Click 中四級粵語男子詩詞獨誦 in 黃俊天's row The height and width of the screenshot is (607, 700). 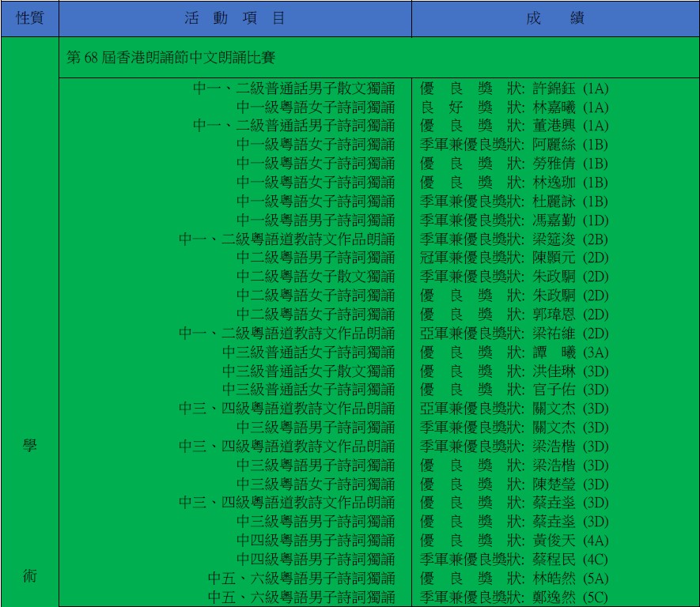coord(316,541)
